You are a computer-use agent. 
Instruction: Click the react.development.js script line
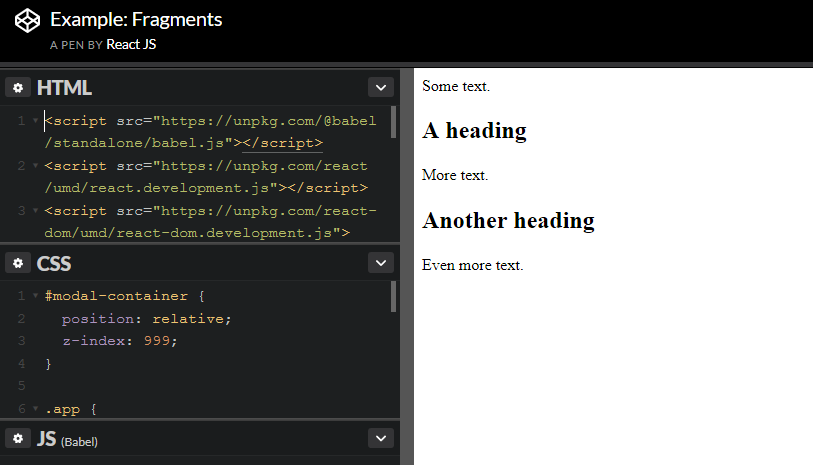(206, 177)
